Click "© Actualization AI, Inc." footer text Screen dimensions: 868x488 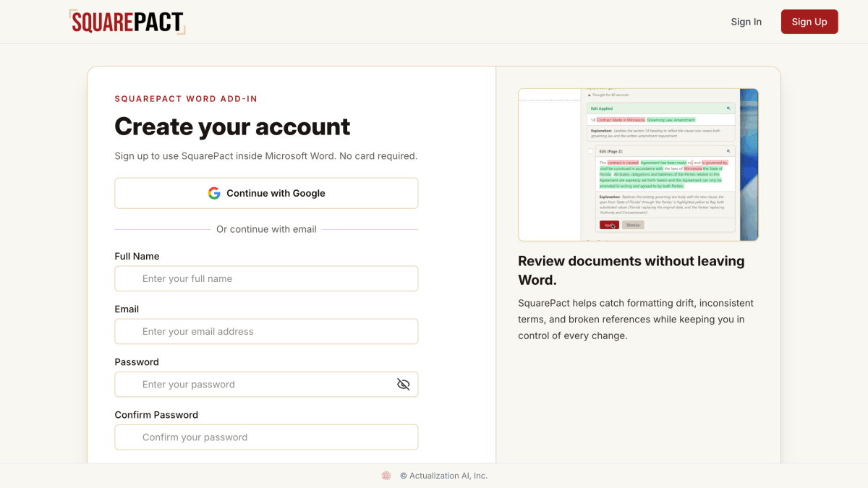443,476
